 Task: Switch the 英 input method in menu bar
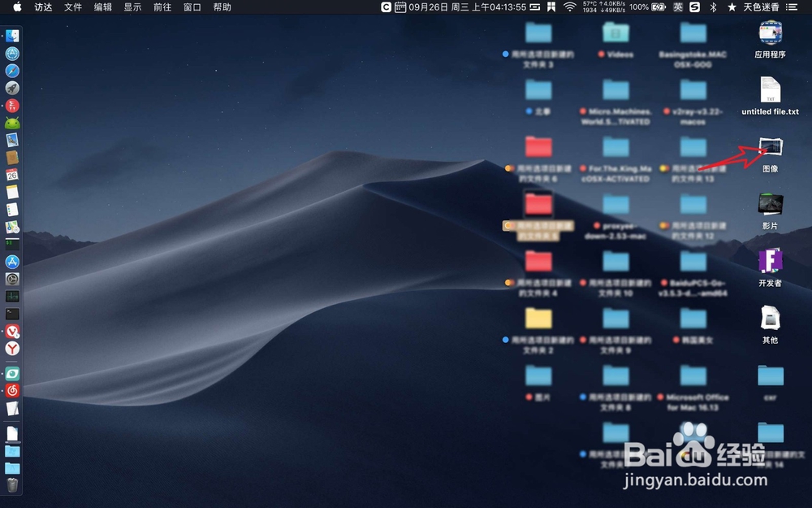tap(680, 7)
